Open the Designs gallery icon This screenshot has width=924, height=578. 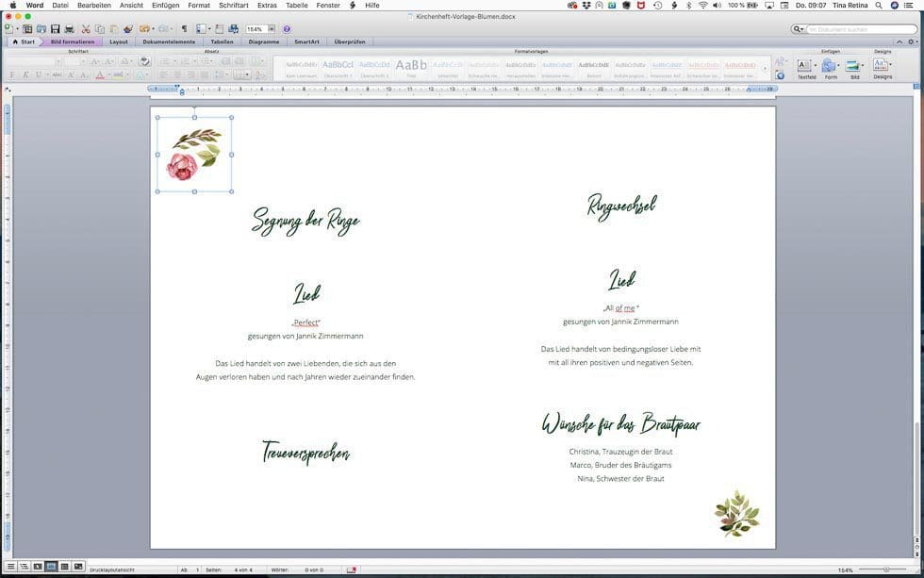pyautogui.click(x=882, y=67)
